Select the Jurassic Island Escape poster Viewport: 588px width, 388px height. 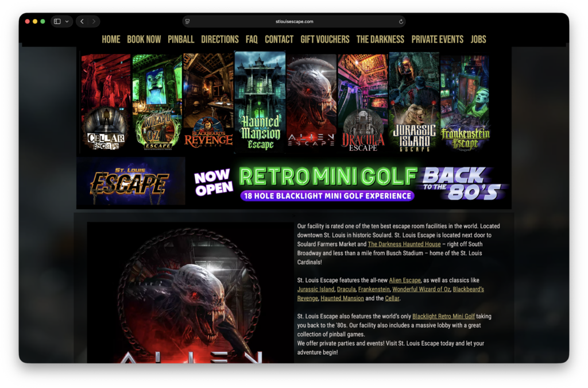pyautogui.click(x=413, y=102)
